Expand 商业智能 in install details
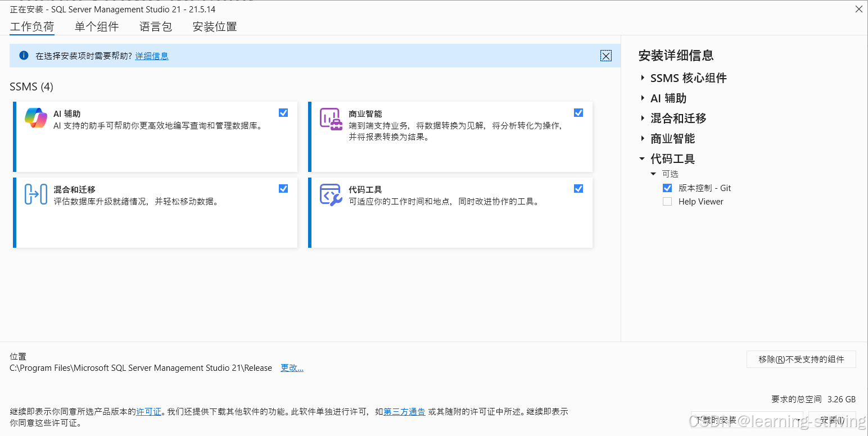The image size is (868, 436). coord(643,139)
